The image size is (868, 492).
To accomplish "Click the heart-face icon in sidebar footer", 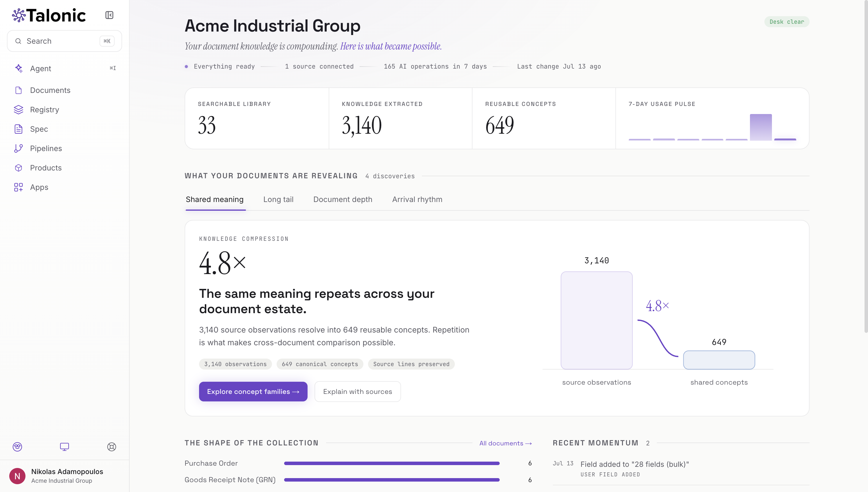I will 17,447.
